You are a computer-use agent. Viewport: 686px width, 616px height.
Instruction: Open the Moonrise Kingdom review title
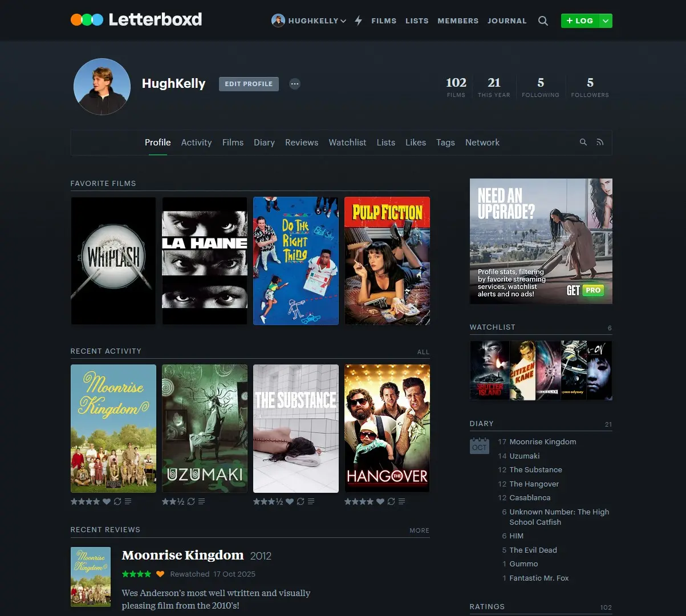[x=182, y=555]
